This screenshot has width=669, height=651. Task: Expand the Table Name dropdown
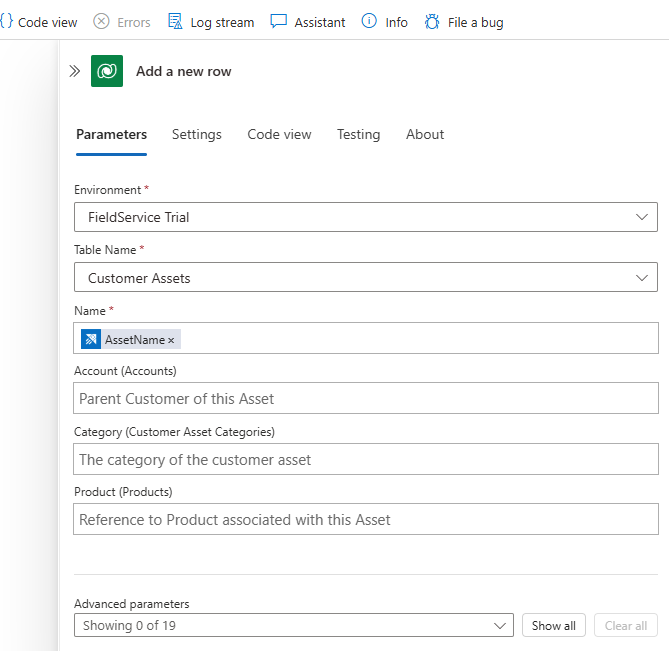(x=642, y=278)
